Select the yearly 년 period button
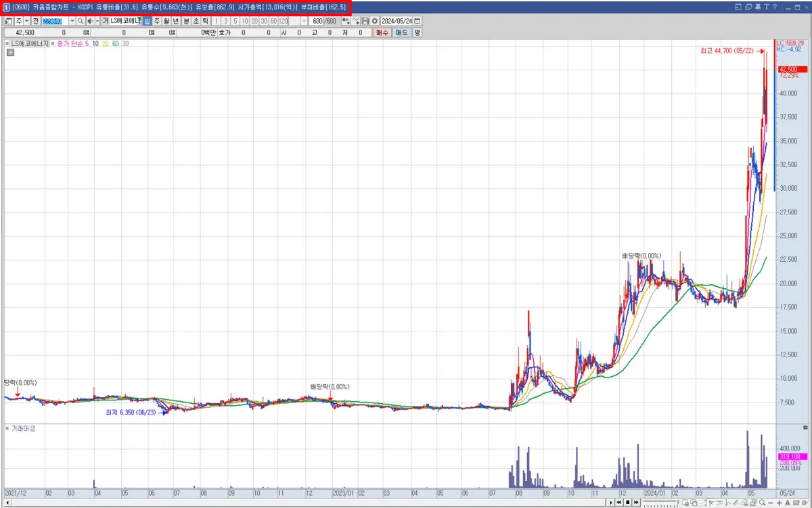This screenshot has height=508, width=812. (176, 21)
